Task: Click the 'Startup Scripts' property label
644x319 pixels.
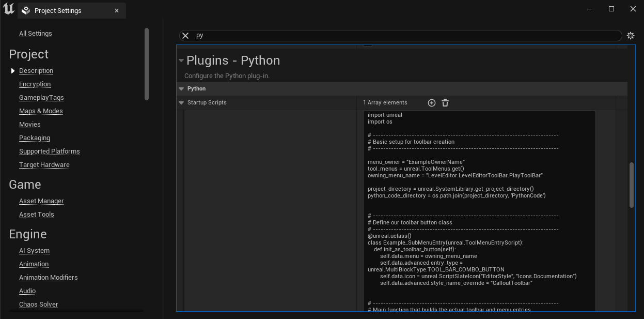Action: point(207,103)
